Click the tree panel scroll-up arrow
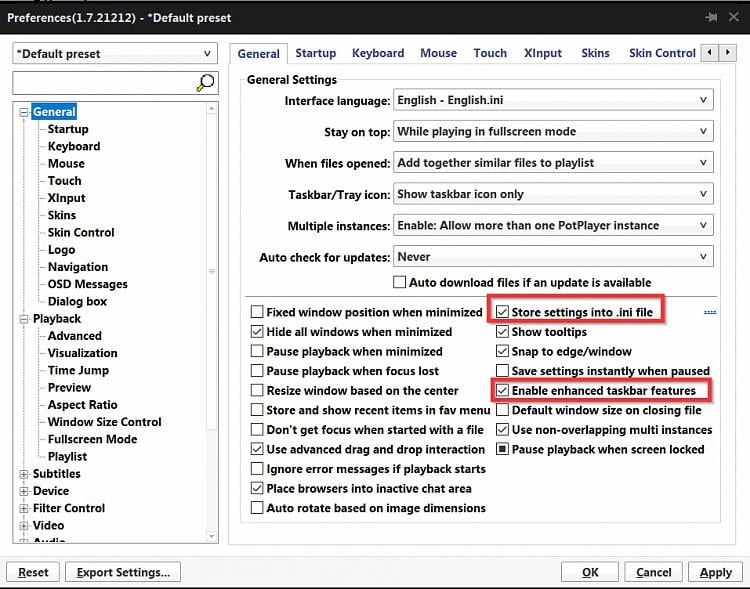The image size is (750, 589). (x=212, y=109)
